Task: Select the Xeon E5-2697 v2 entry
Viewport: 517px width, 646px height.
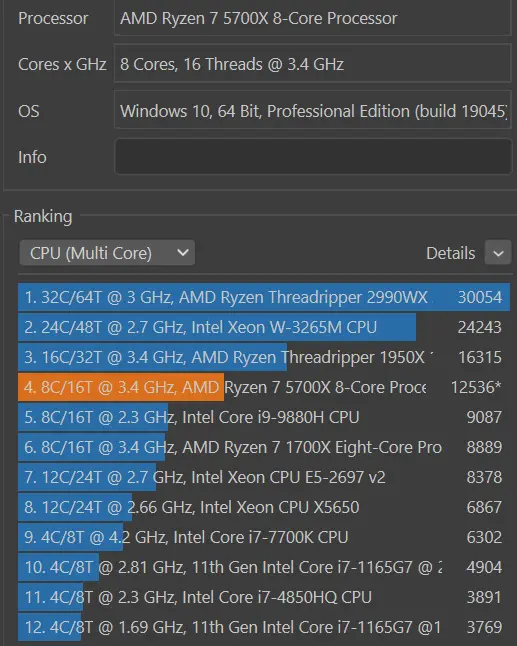Action: click(264, 477)
